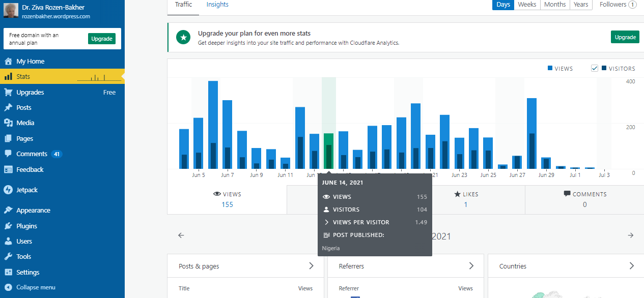Open the Stats menu item

coord(62,77)
